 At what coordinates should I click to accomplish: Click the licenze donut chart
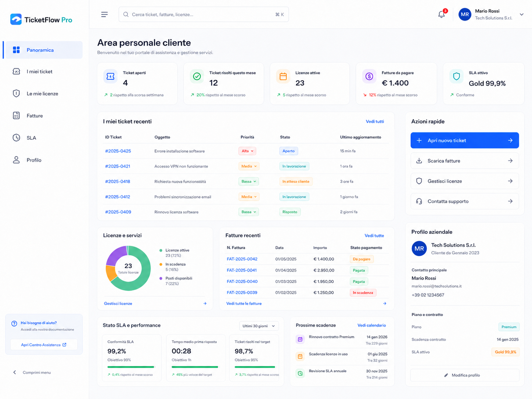128,268
